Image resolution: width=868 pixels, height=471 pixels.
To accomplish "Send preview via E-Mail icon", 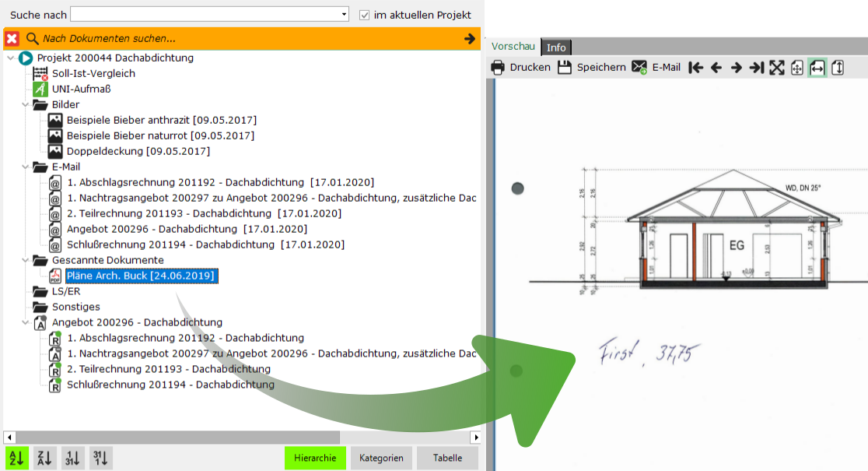I will point(639,68).
